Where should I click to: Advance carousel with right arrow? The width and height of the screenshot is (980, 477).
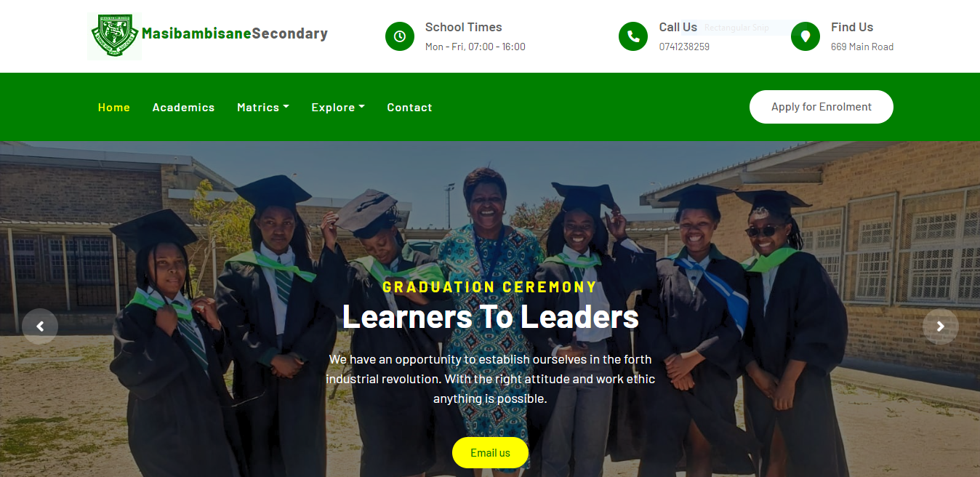pos(941,326)
